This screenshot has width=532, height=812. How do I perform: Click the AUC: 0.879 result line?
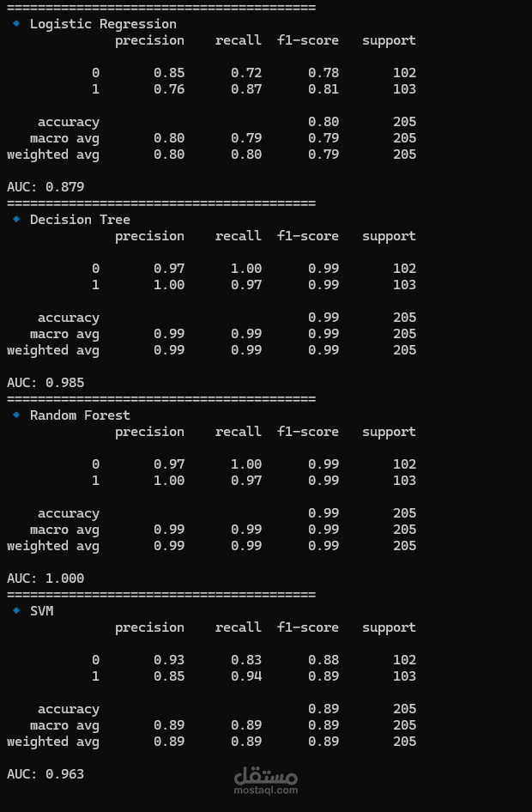(x=45, y=187)
